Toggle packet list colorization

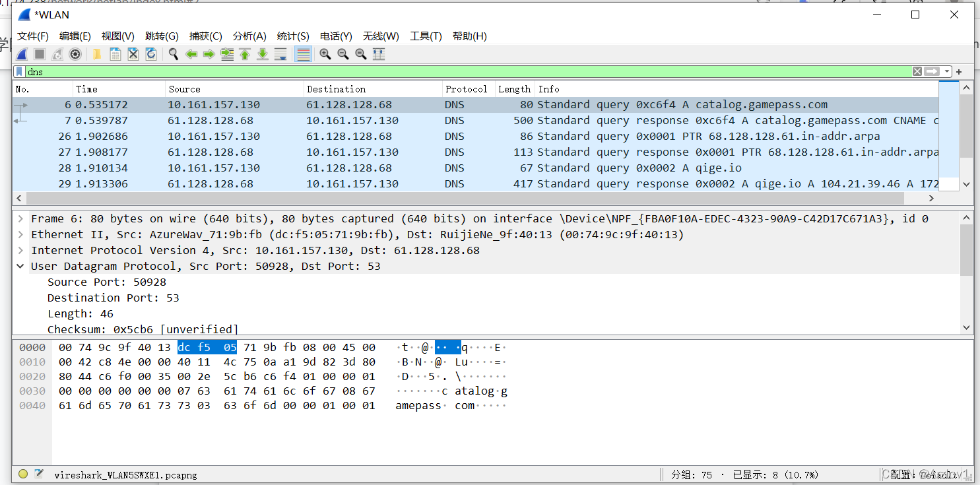pyautogui.click(x=303, y=54)
